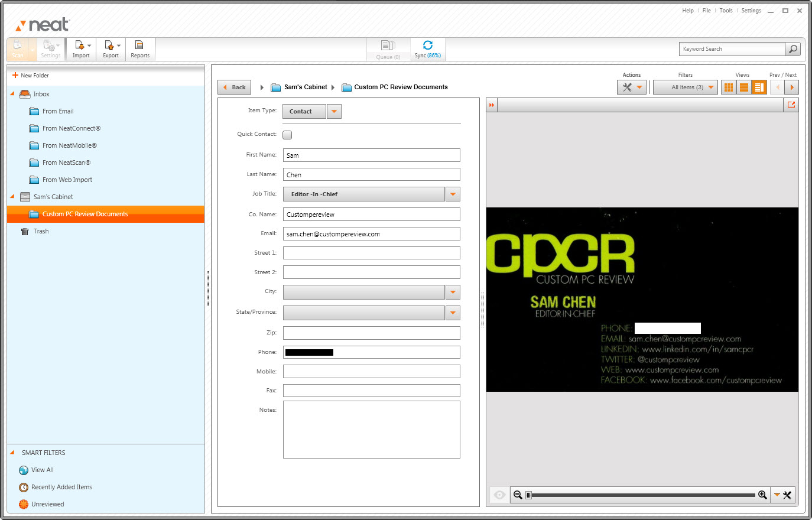Switch to split detail view

point(759,87)
